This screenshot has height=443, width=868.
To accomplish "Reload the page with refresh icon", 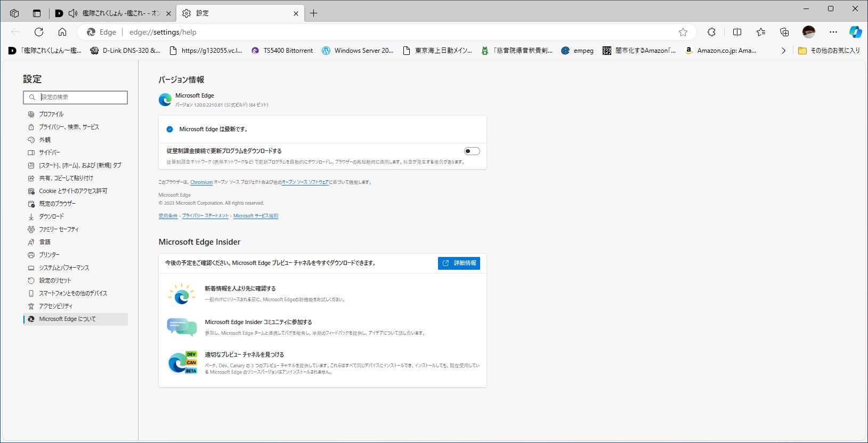I will 39,32.
